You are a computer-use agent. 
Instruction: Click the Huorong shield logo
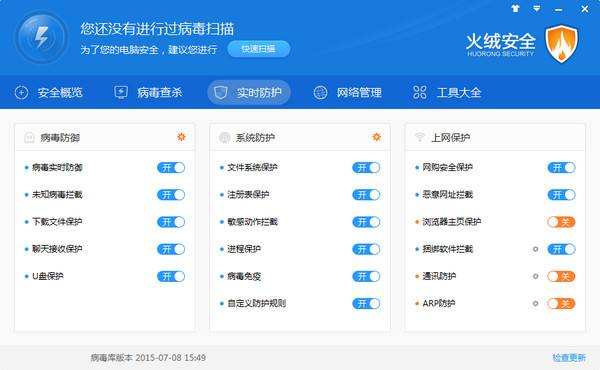(561, 44)
